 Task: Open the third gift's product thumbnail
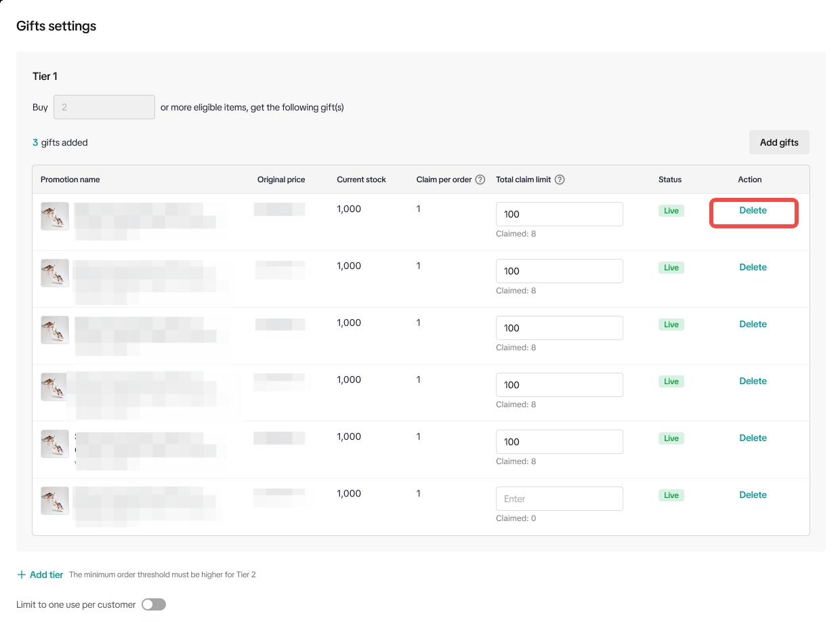(x=55, y=330)
